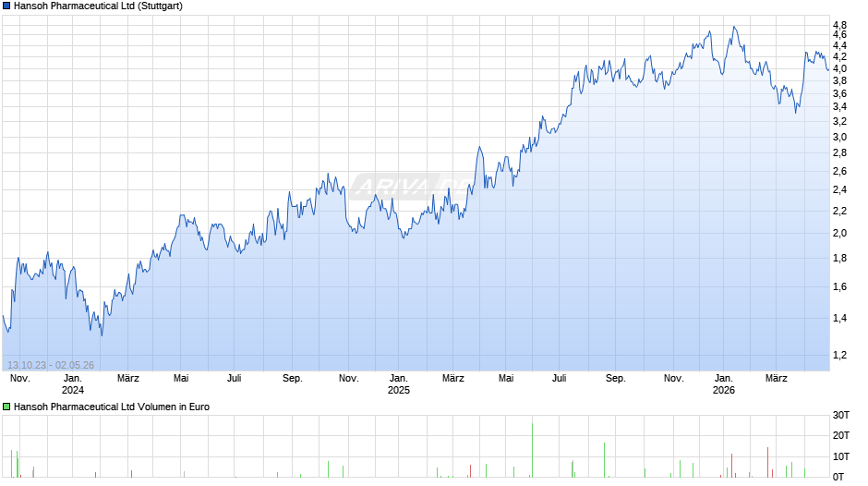Screen dimensions: 868x486
Task: Click the 1,6 price axis label
Action: pos(839,286)
